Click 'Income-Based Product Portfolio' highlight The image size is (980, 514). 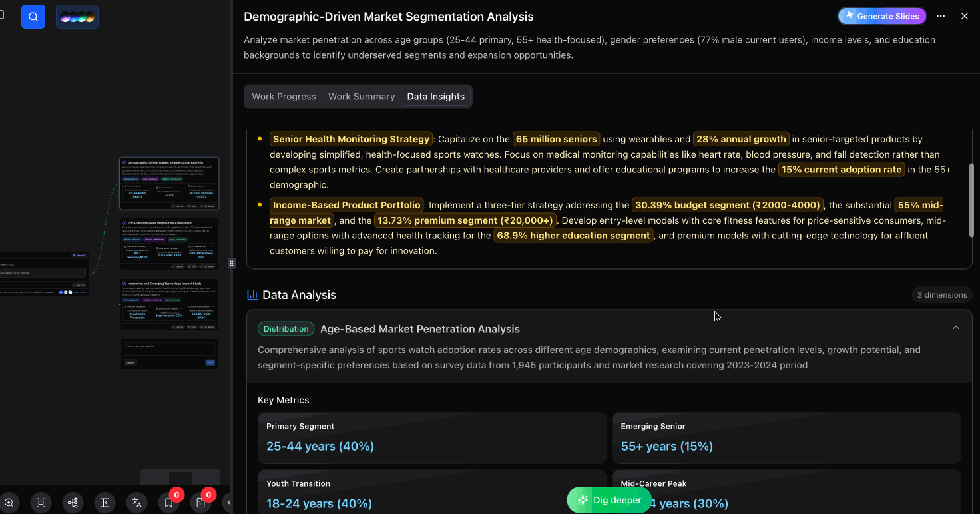click(347, 205)
